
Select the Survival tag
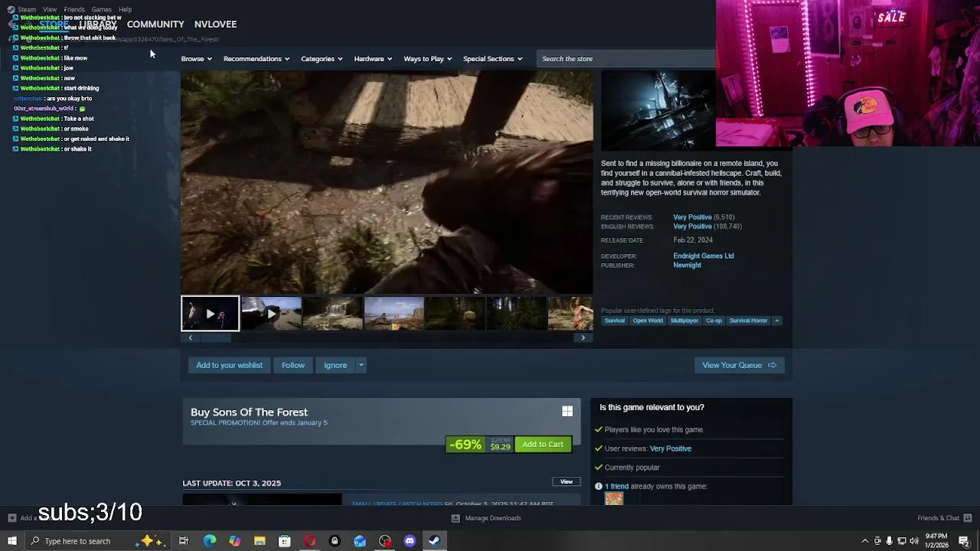click(615, 321)
